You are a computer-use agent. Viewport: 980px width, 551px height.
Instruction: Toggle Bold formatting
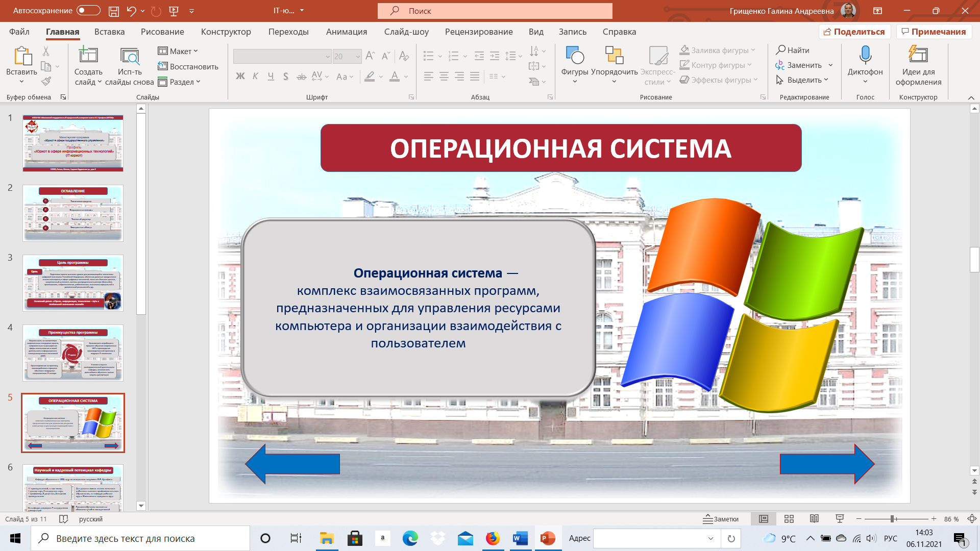pos(240,77)
